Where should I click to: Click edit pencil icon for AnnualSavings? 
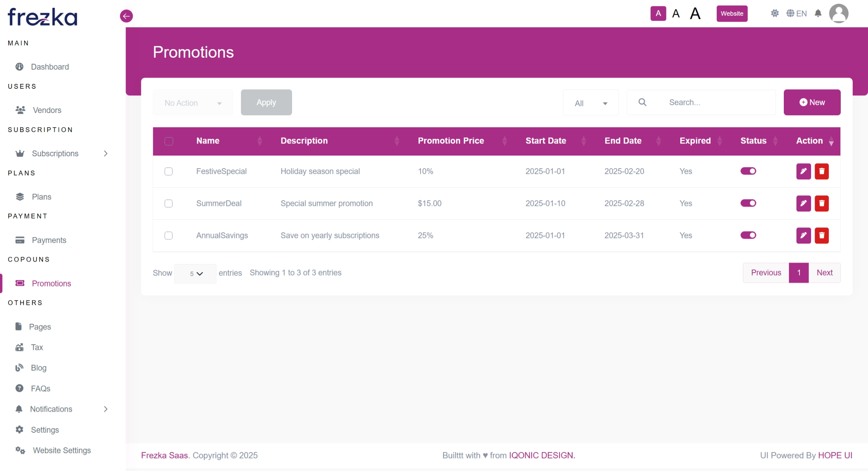click(803, 235)
